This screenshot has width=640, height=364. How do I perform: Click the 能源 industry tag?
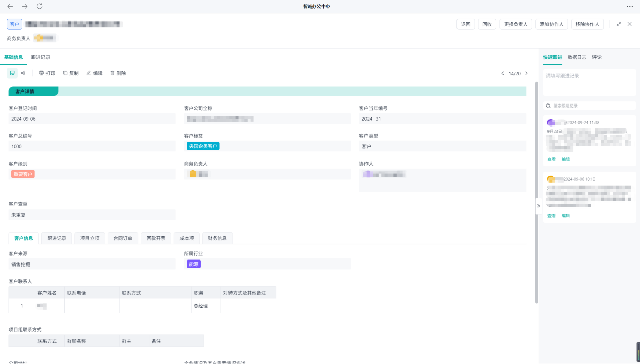pos(194,264)
